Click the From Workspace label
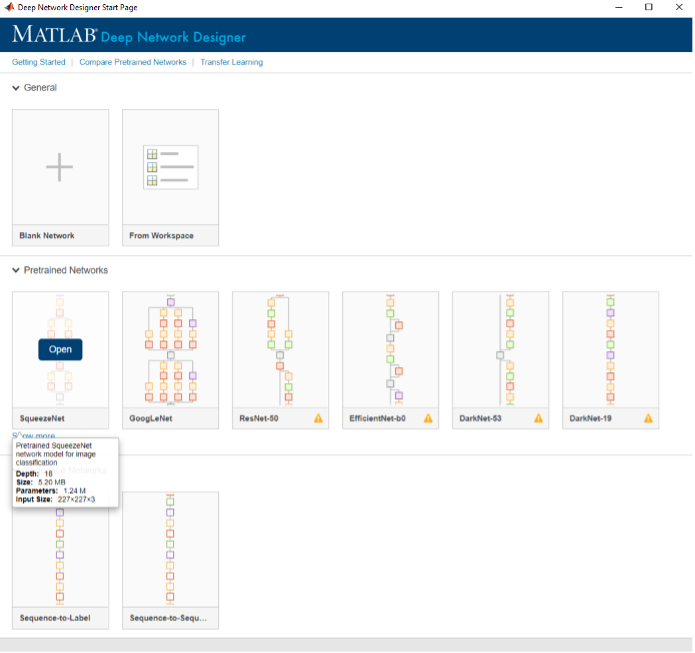Viewport: 695px width, 653px height. [x=161, y=236]
